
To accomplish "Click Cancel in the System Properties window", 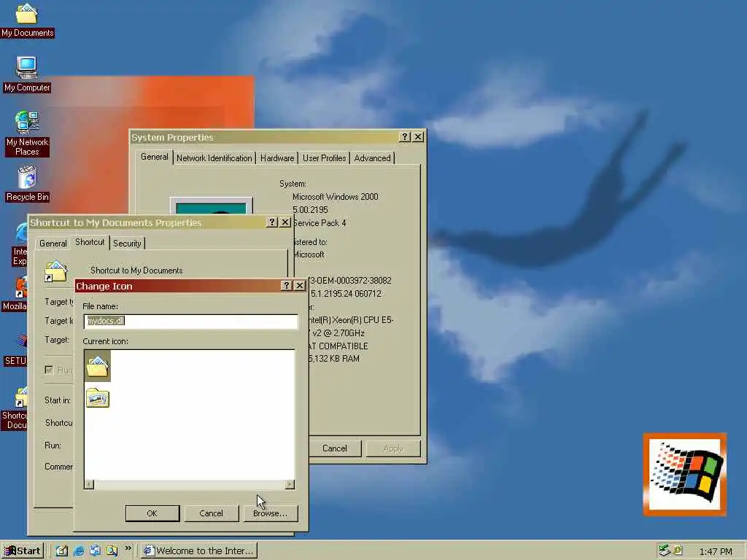I will coord(334,448).
